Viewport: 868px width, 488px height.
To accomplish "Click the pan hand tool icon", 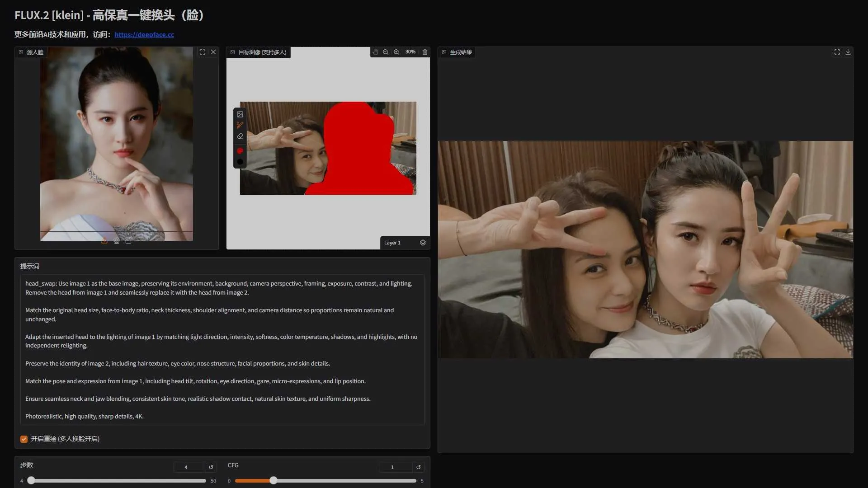I will [375, 52].
